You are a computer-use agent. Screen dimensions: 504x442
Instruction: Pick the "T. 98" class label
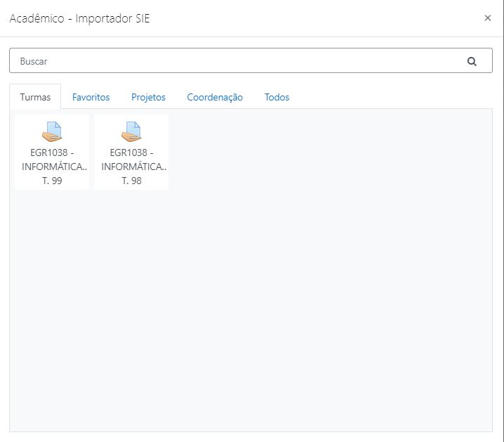[x=131, y=181]
